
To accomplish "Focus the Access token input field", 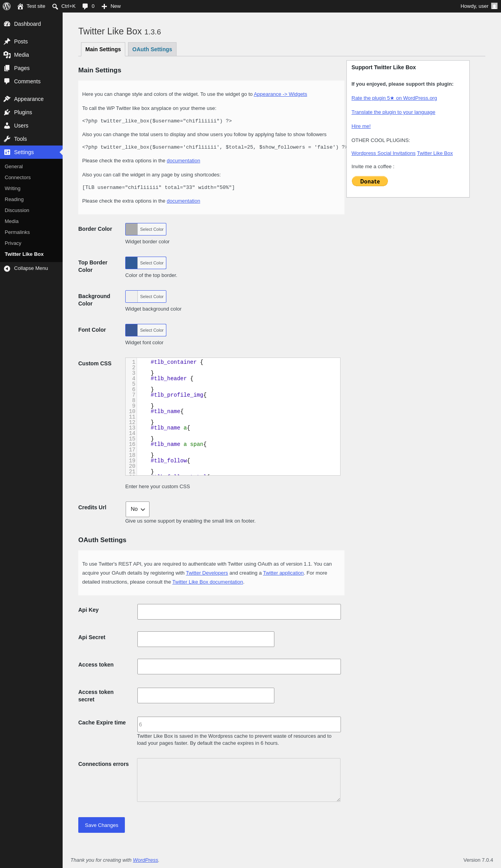I will 239,667.
